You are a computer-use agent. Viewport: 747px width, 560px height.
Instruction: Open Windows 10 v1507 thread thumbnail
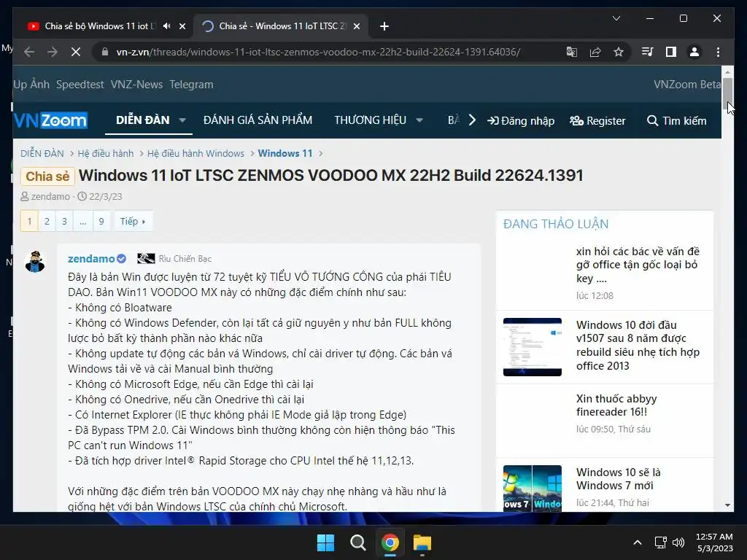point(532,346)
